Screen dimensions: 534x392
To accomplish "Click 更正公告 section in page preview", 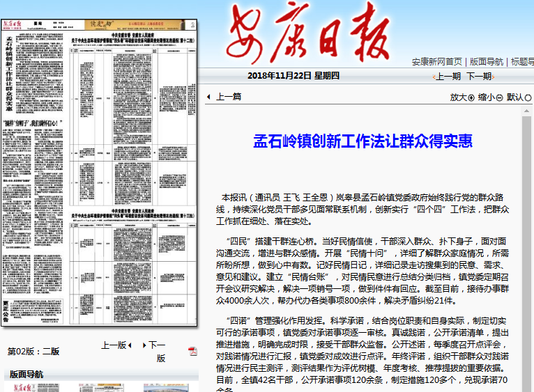I will point(33,311).
